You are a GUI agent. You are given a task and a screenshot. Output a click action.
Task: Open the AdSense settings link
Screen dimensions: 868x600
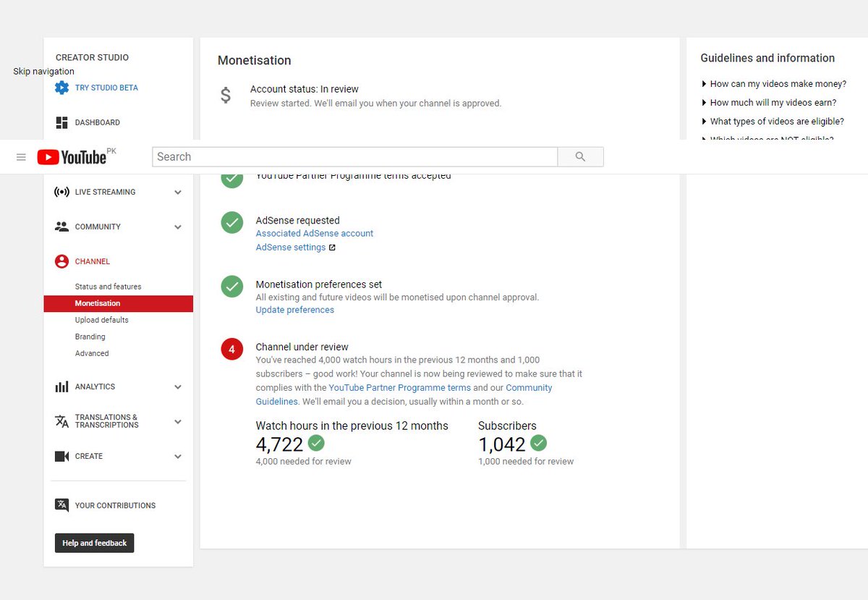click(x=291, y=248)
